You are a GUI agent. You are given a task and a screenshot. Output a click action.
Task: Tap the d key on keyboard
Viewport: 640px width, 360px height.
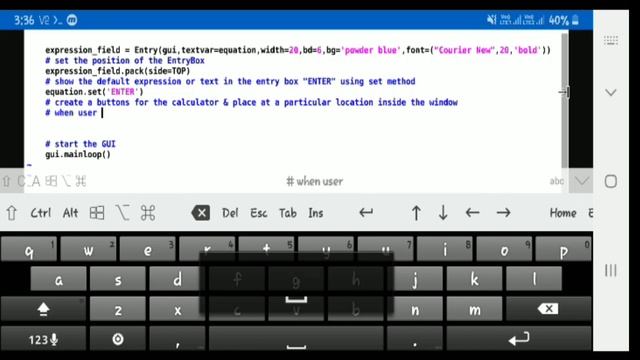tap(177, 279)
